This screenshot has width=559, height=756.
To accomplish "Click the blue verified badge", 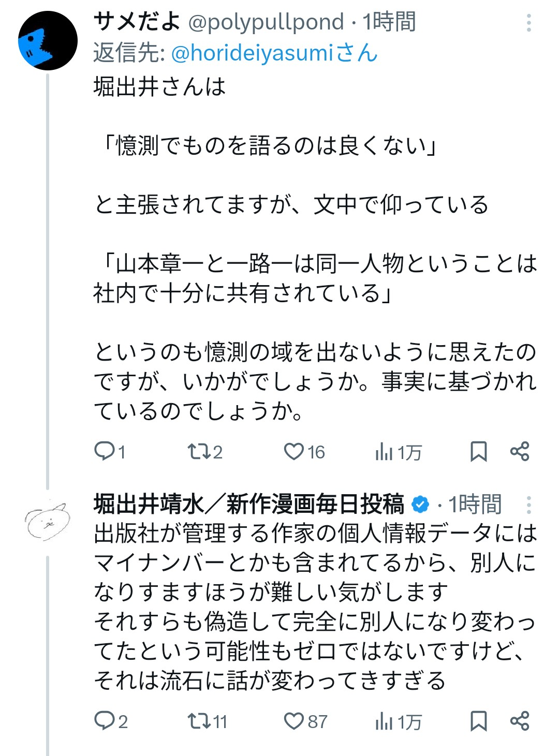I will (420, 505).
